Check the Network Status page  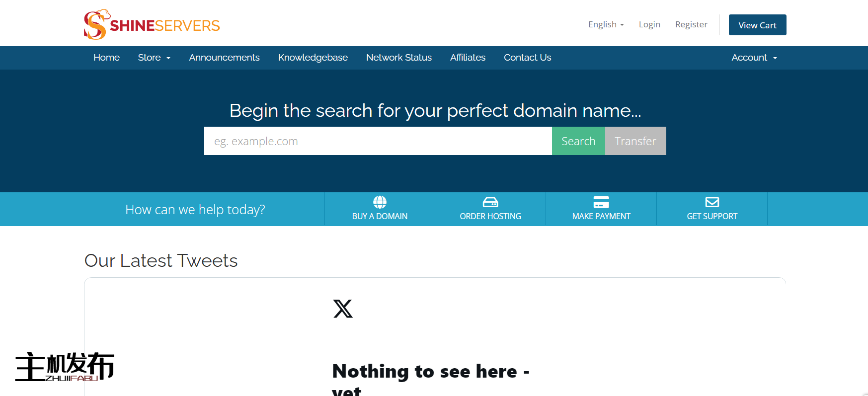coord(398,58)
